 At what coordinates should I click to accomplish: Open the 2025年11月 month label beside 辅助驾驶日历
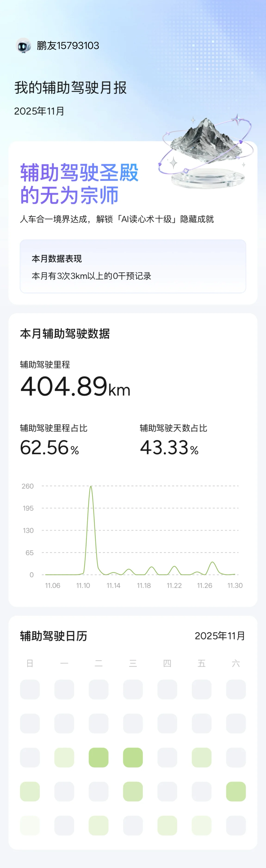[x=220, y=636]
